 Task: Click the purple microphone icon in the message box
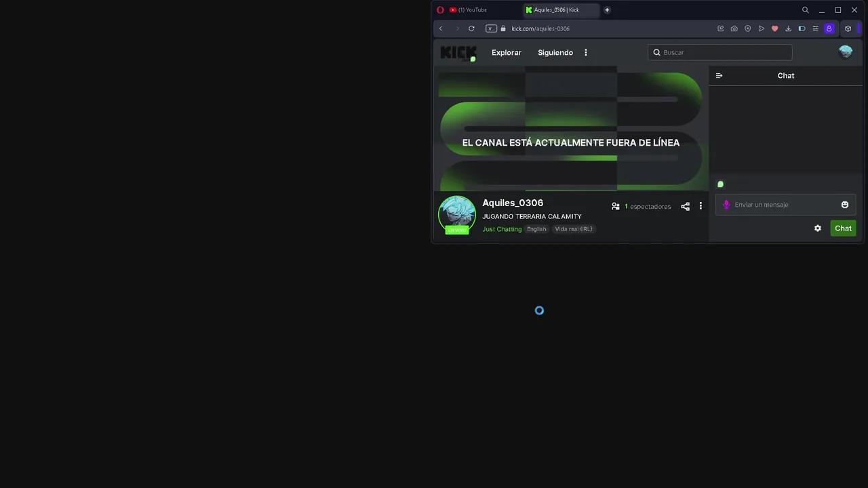click(726, 205)
